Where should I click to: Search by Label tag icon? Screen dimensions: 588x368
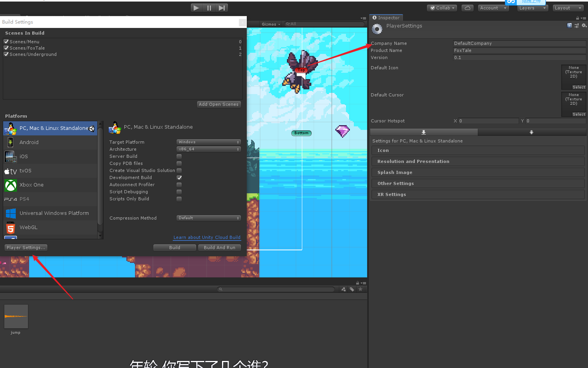(352, 289)
